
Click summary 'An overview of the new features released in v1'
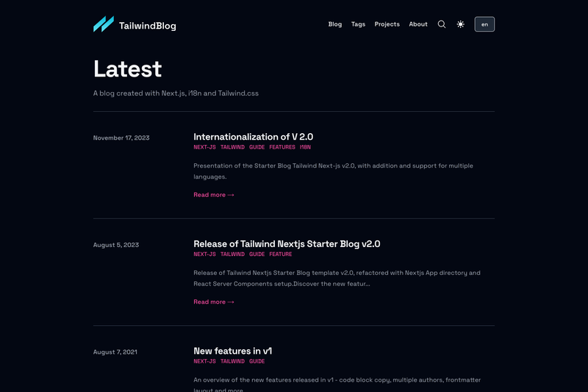coord(337,384)
